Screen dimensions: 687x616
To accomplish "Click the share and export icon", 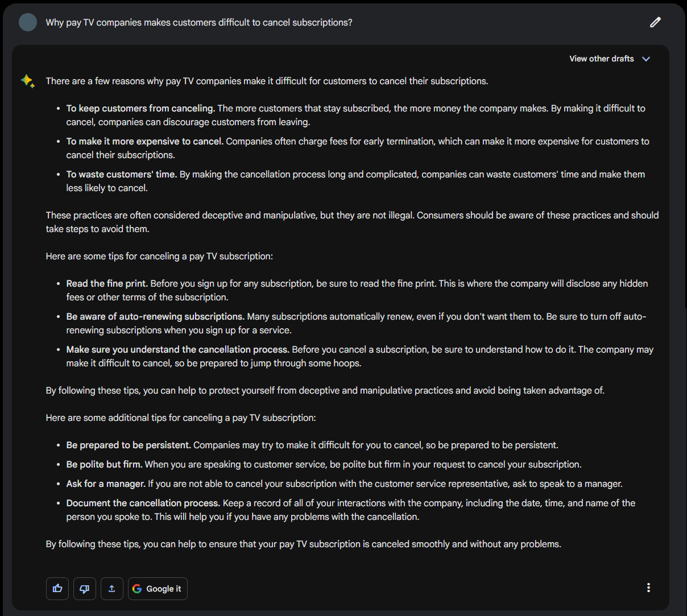I will [x=112, y=589].
